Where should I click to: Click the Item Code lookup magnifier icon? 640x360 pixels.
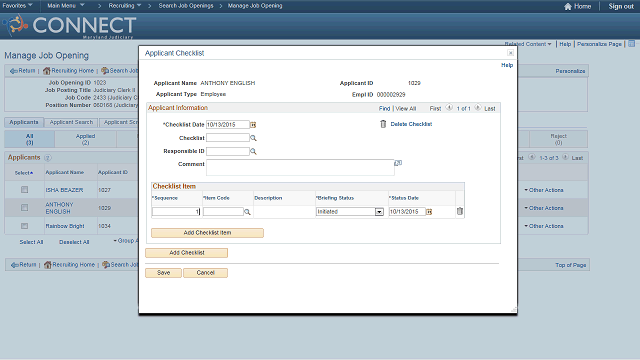[x=247, y=212]
